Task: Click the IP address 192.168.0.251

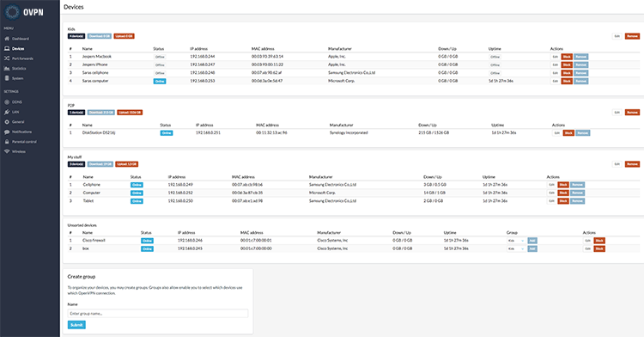Action: click(209, 132)
